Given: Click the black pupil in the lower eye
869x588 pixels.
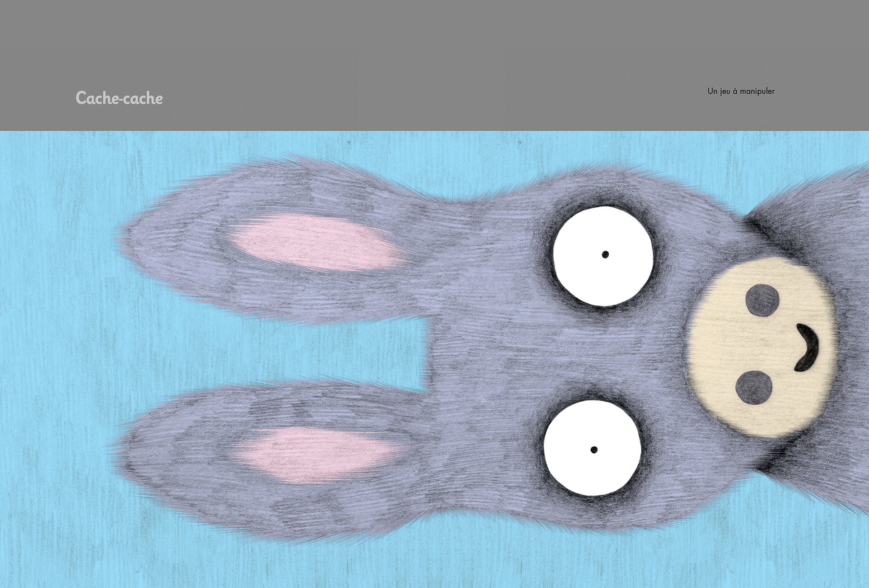Looking at the screenshot, I should click(594, 449).
